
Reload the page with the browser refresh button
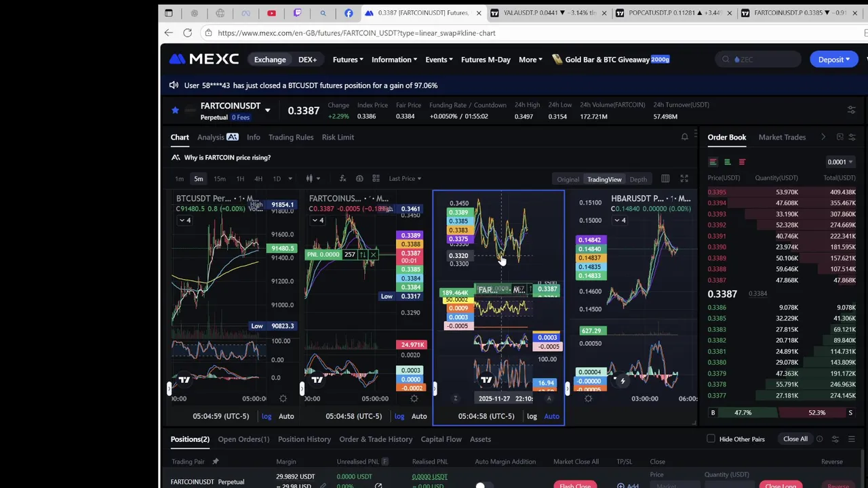point(187,33)
